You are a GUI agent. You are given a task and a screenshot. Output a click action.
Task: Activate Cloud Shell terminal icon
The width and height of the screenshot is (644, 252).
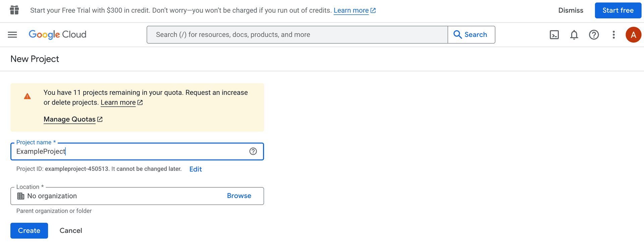(x=554, y=35)
